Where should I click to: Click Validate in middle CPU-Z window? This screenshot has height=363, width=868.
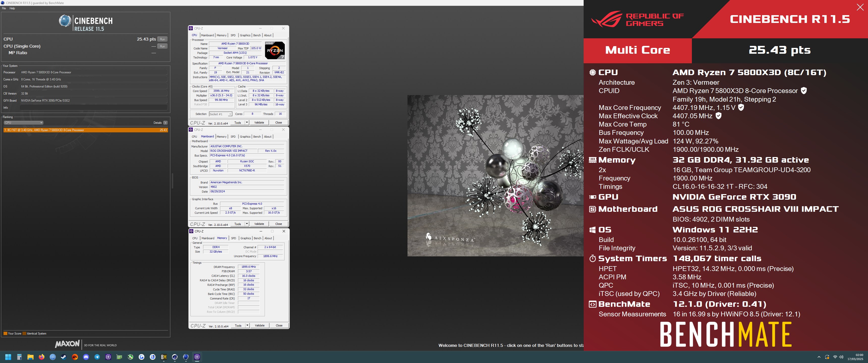259,224
